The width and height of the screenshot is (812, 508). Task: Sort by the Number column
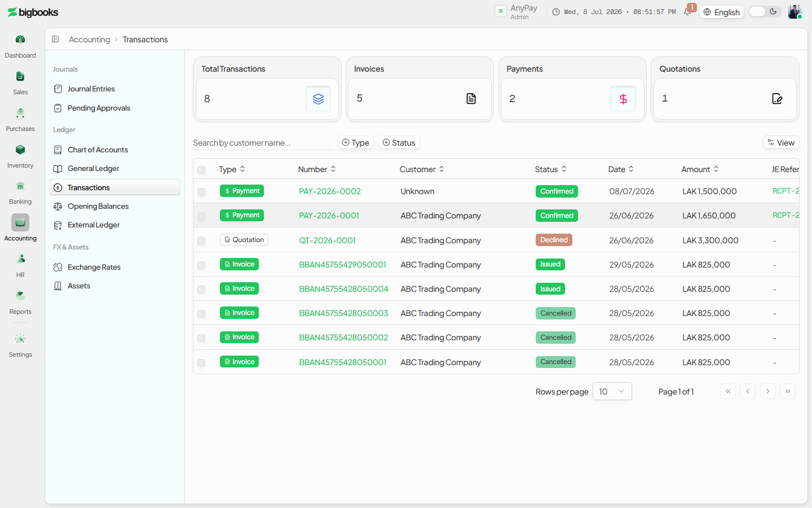(x=317, y=169)
